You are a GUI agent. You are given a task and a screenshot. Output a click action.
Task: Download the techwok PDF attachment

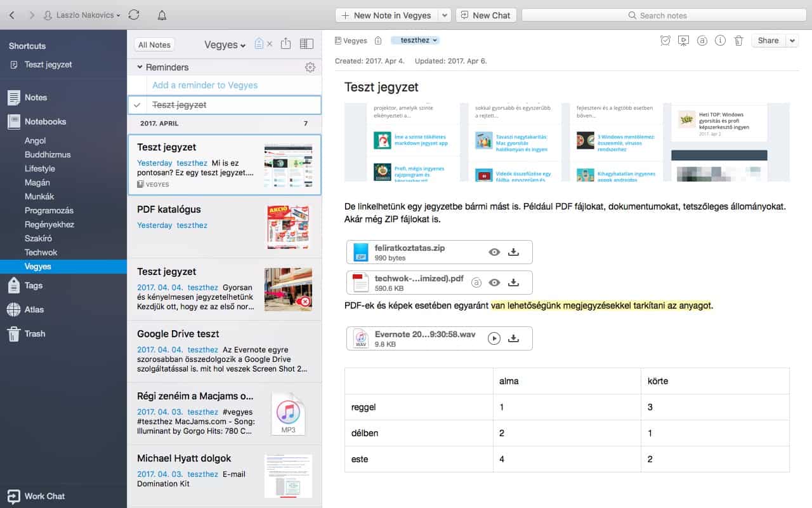514,283
